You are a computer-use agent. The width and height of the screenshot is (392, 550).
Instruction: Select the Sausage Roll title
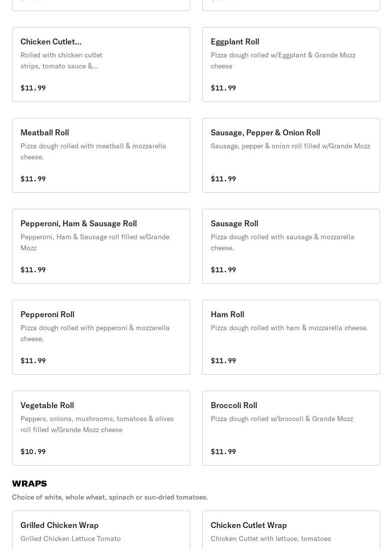[234, 223]
